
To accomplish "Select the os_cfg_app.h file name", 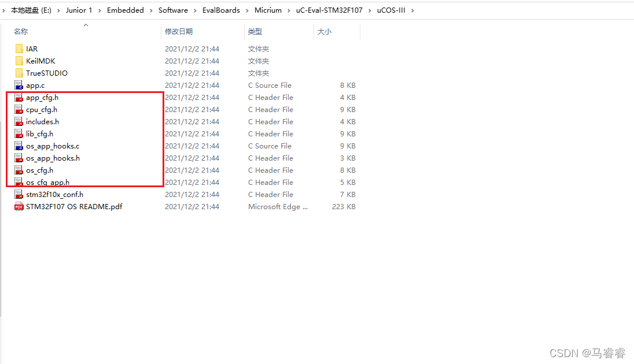I will (x=47, y=182).
